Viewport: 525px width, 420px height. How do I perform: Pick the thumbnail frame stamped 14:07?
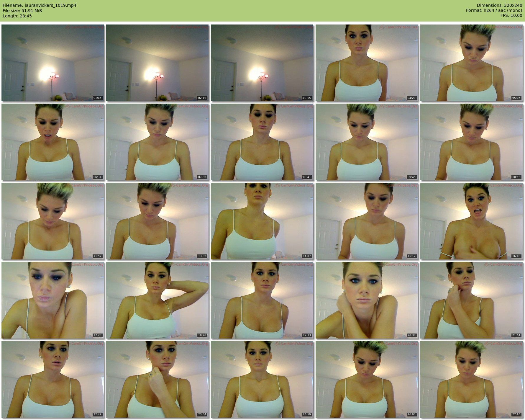coord(262,221)
